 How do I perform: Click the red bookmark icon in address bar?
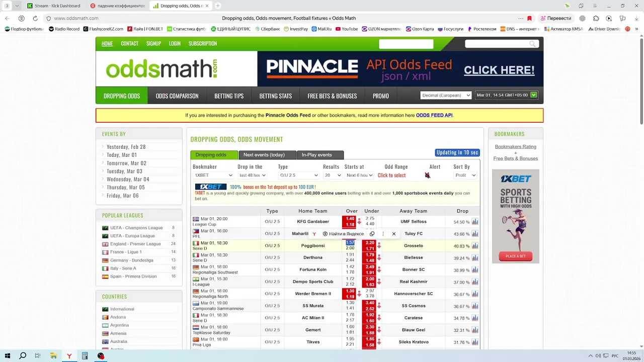(x=529, y=18)
